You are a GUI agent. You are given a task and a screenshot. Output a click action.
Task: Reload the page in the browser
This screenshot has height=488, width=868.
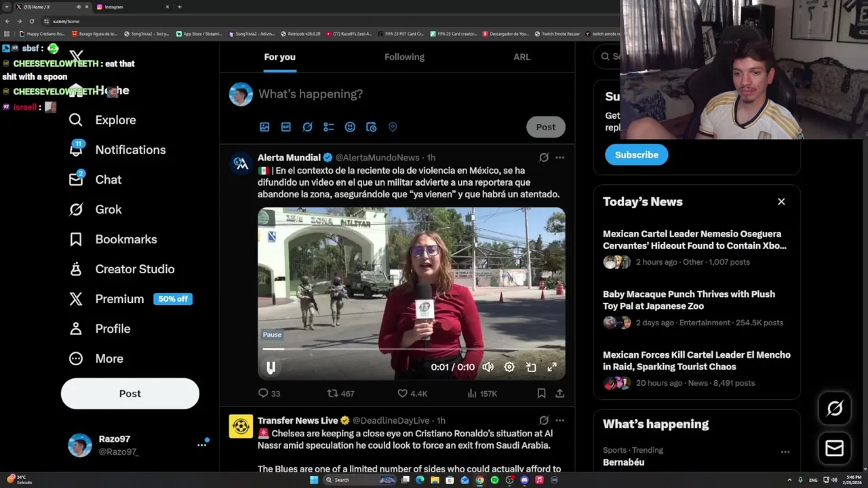[x=31, y=21]
